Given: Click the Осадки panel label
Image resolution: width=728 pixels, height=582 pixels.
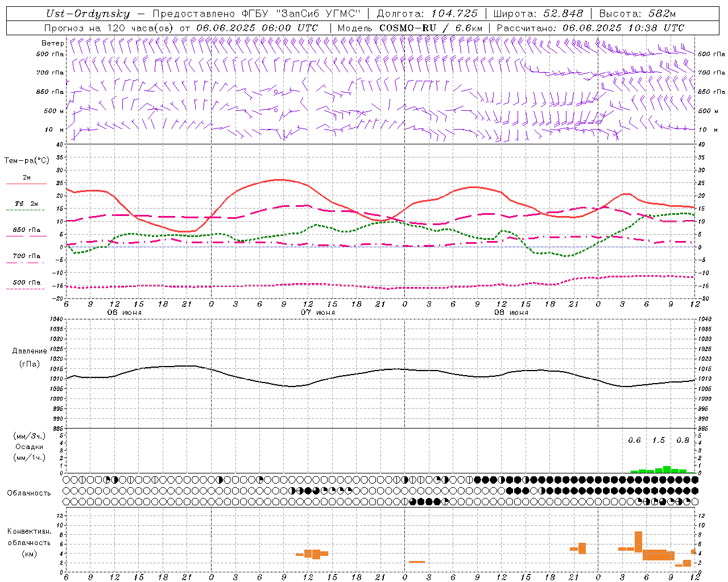Looking at the screenshot, I should coord(30,447).
